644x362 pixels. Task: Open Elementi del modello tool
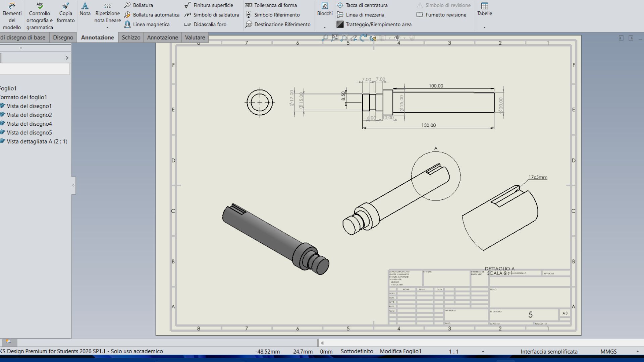[12, 15]
